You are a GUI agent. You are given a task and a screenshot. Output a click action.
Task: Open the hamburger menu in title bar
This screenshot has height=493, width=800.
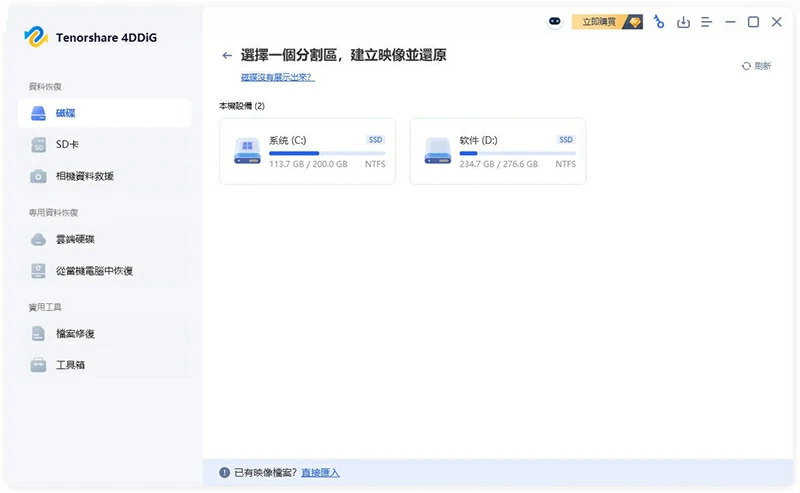coord(707,22)
